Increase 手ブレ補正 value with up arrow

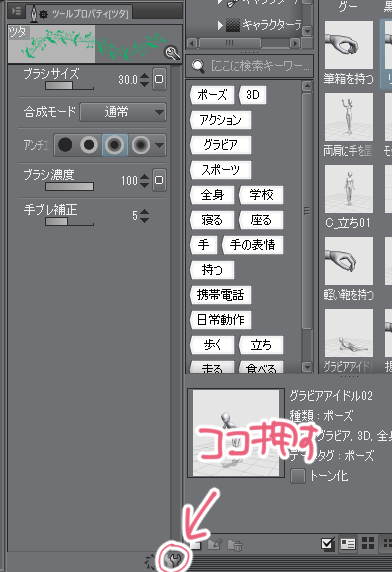tap(145, 212)
